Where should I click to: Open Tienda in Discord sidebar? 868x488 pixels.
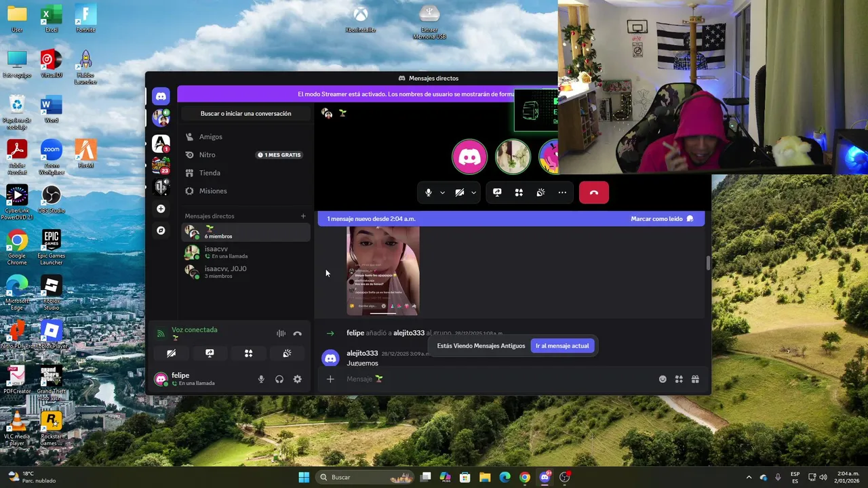[245, 173]
